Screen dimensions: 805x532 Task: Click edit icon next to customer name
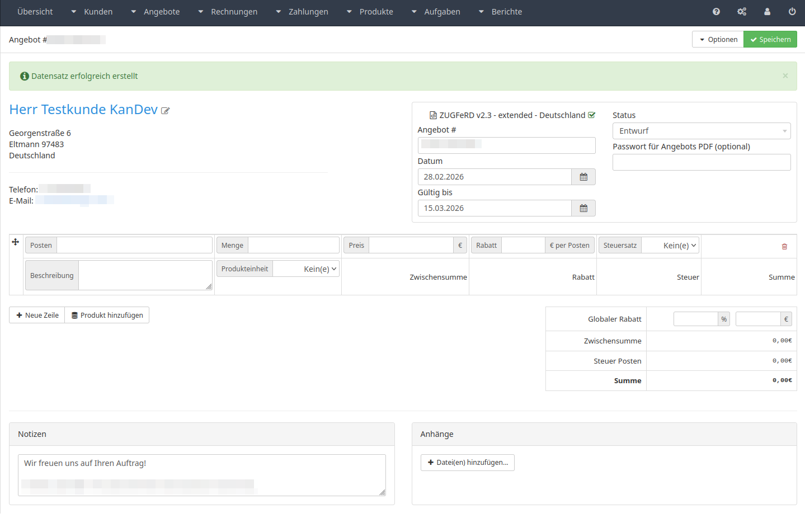click(166, 111)
